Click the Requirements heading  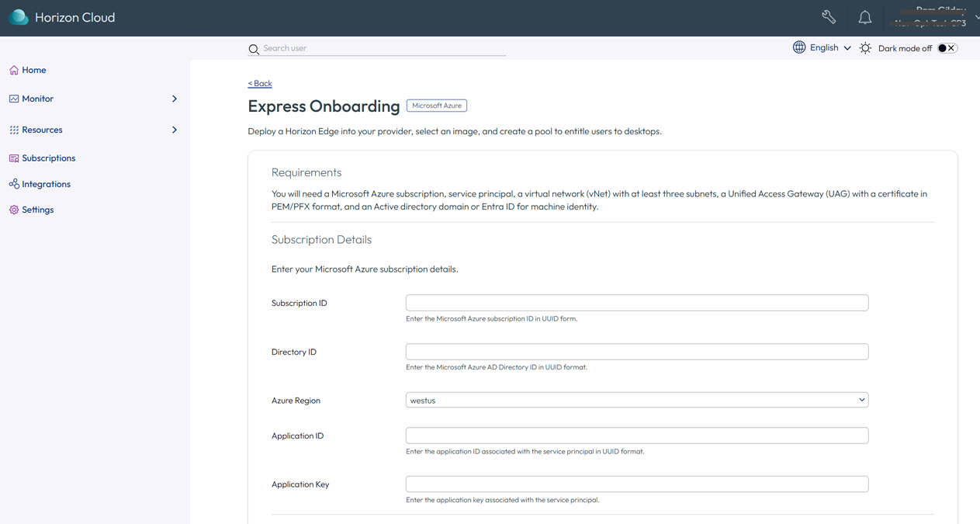point(306,172)
